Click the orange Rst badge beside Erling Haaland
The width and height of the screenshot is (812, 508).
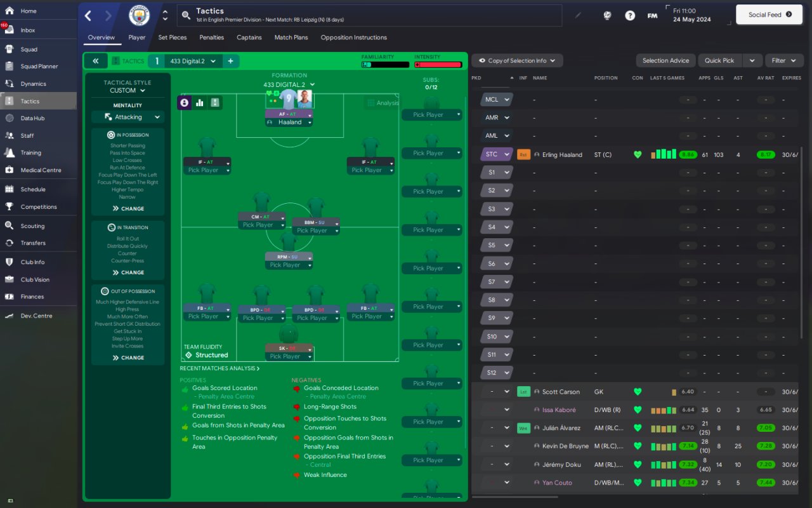point(523,154)
